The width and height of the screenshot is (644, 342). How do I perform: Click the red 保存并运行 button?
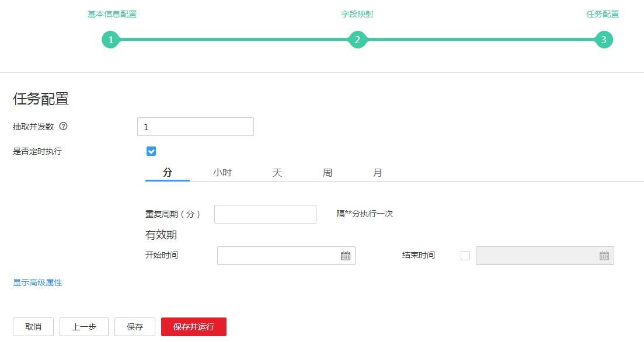[194, 326]
